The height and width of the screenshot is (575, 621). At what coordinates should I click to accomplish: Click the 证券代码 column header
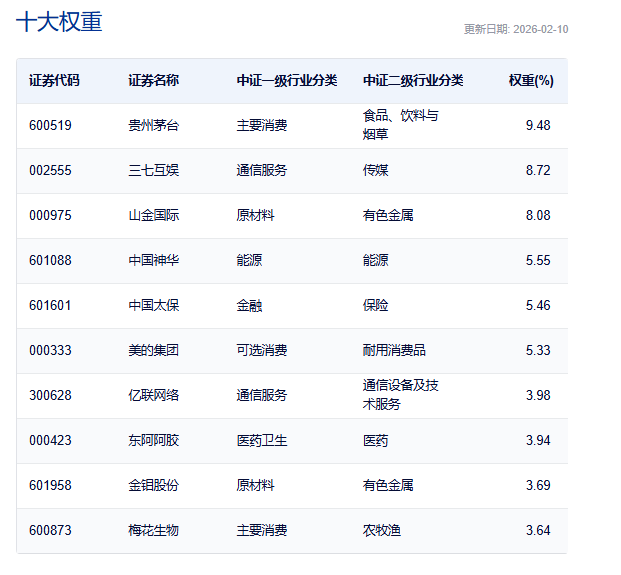(54, 80)
